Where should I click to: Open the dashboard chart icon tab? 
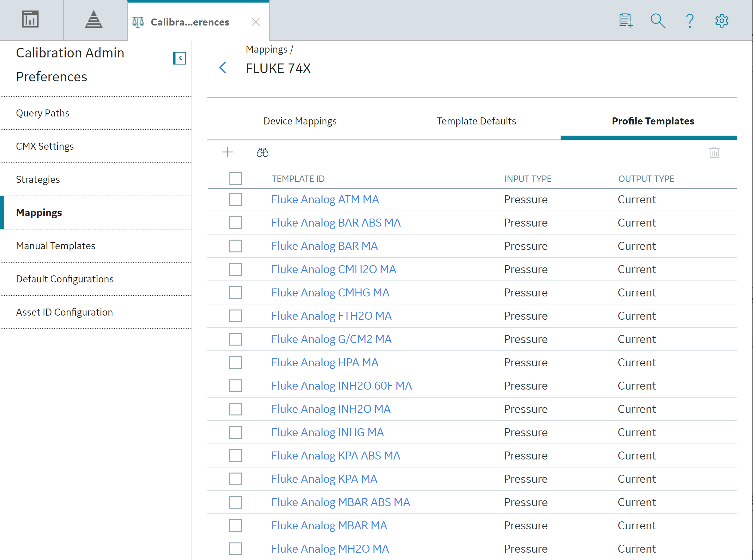coord(31,19)
